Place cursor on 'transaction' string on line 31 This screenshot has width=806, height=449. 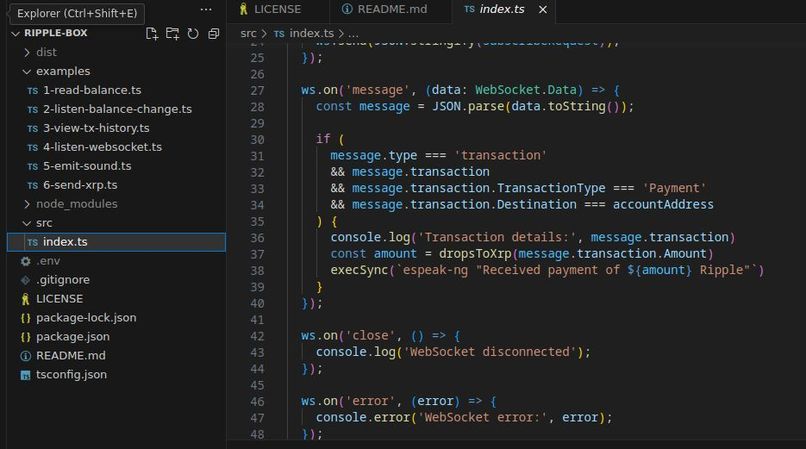[x=501, y=155]
